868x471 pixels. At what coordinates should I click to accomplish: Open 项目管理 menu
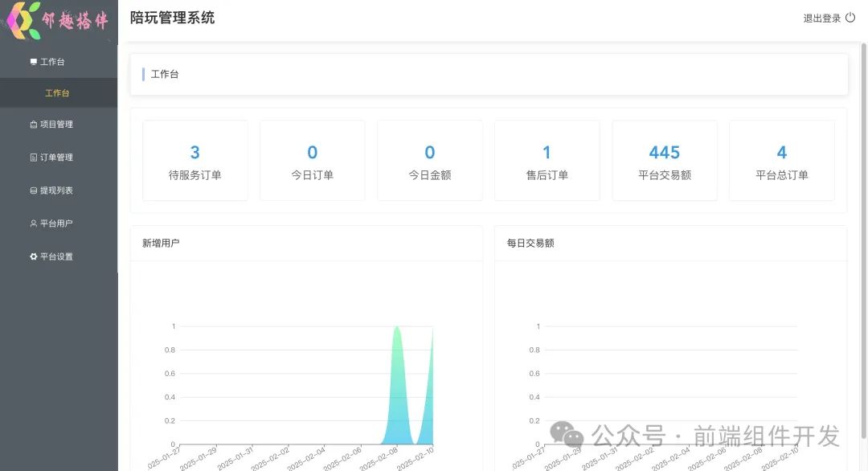[x=59, y=125]
